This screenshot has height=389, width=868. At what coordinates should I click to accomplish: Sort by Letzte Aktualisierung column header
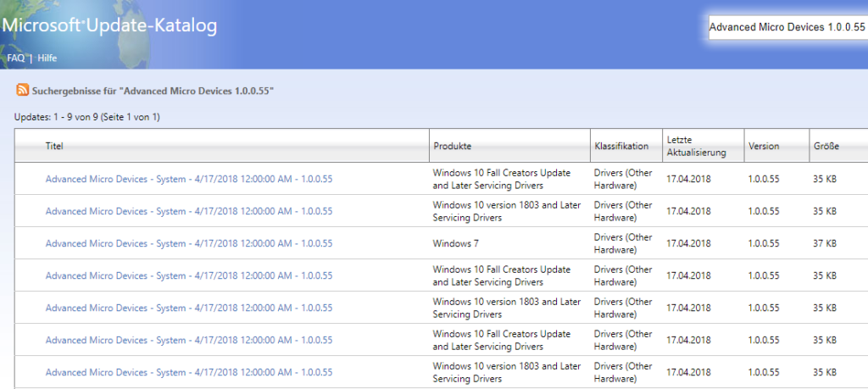[696, 147]
